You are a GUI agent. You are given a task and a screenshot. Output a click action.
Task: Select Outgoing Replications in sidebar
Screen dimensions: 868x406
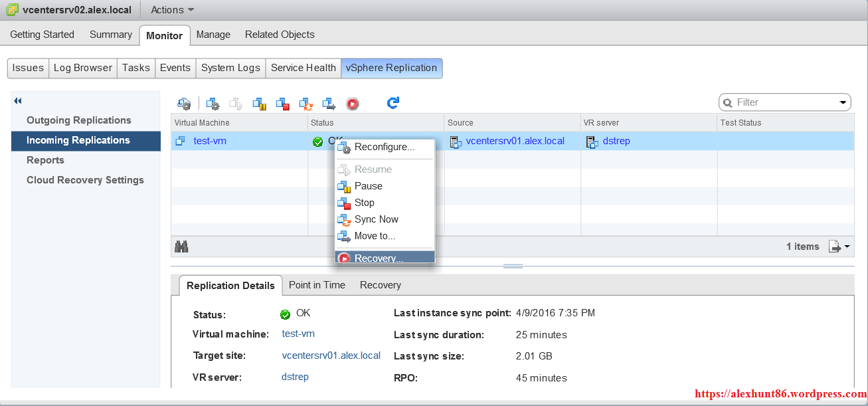(78, 120)
